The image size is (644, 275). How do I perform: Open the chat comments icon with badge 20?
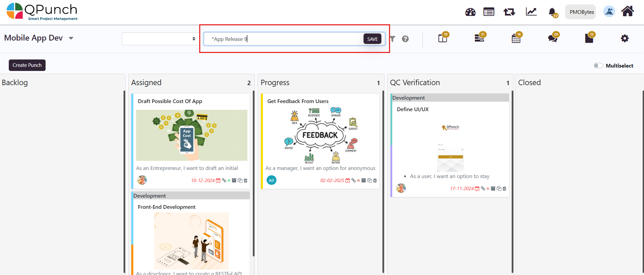pos(553,39)
